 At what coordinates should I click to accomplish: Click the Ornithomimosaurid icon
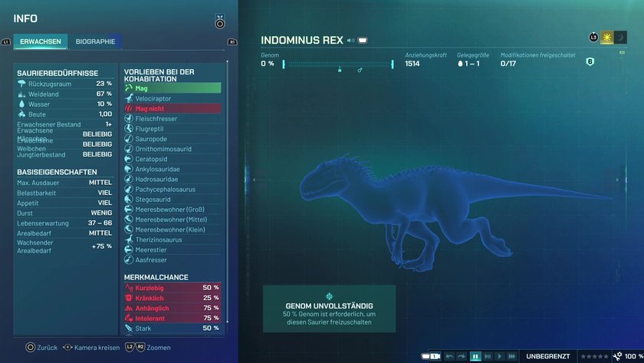129,149
